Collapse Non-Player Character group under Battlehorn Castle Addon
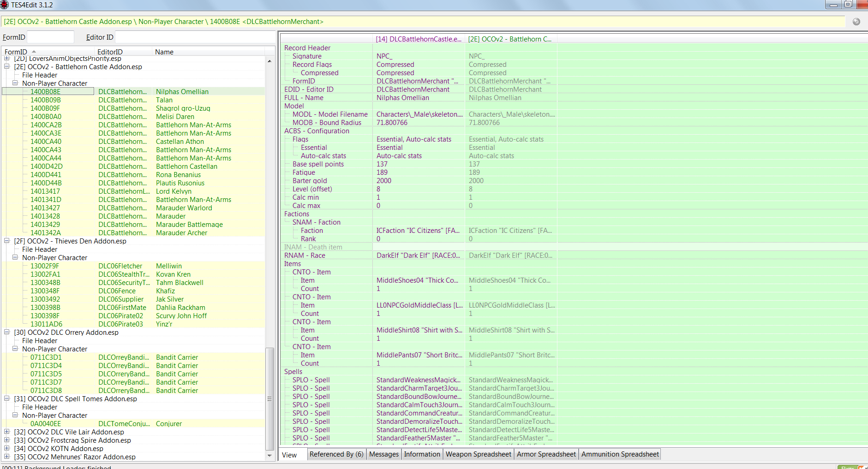Image resolution: width=868 pixels, height=469 pixels. 15,83
